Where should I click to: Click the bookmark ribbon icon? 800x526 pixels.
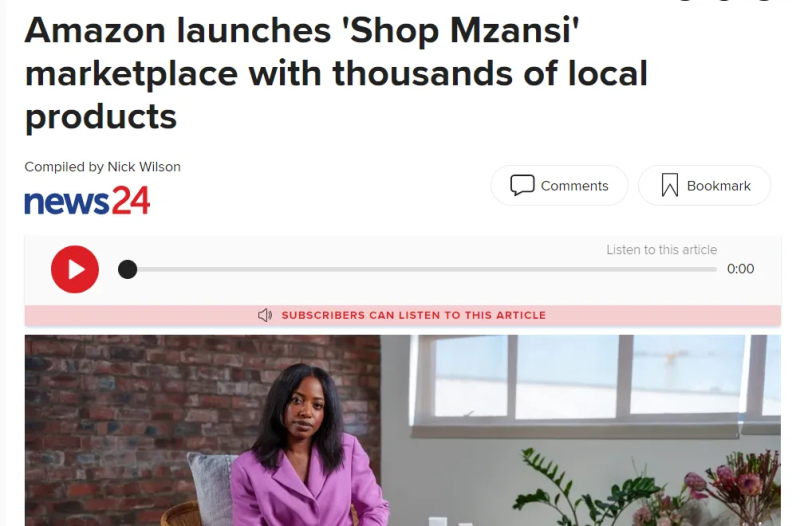pos(670,185)
